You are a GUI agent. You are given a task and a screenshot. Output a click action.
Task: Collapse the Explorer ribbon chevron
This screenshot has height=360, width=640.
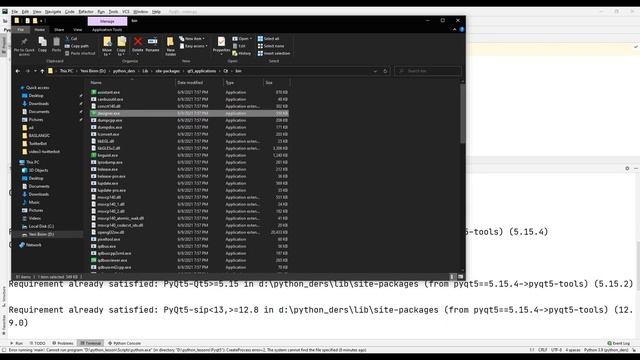tap(454, 29)
